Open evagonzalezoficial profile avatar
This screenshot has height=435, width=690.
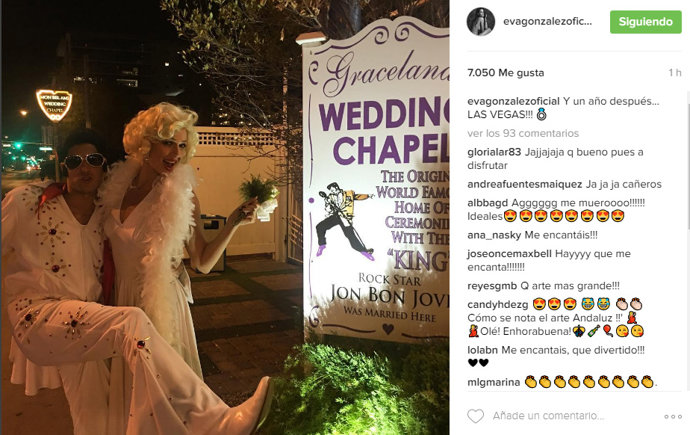(x=481, y=22)
